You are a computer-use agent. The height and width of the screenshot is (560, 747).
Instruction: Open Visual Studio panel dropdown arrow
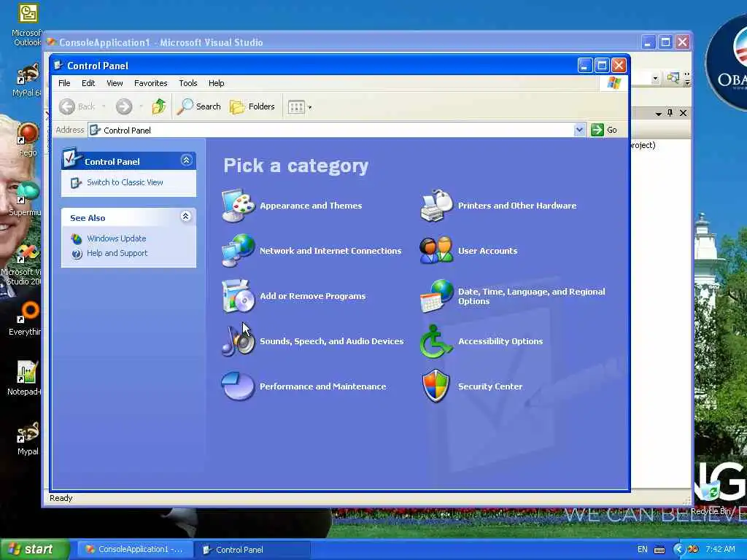pos(659,113)
